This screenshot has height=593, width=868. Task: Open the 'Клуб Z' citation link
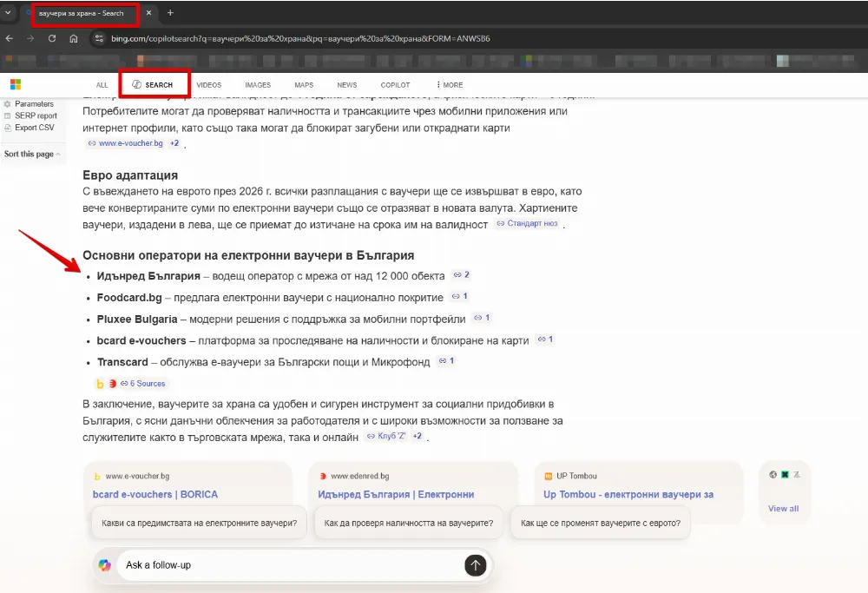[x=386, y=437]
